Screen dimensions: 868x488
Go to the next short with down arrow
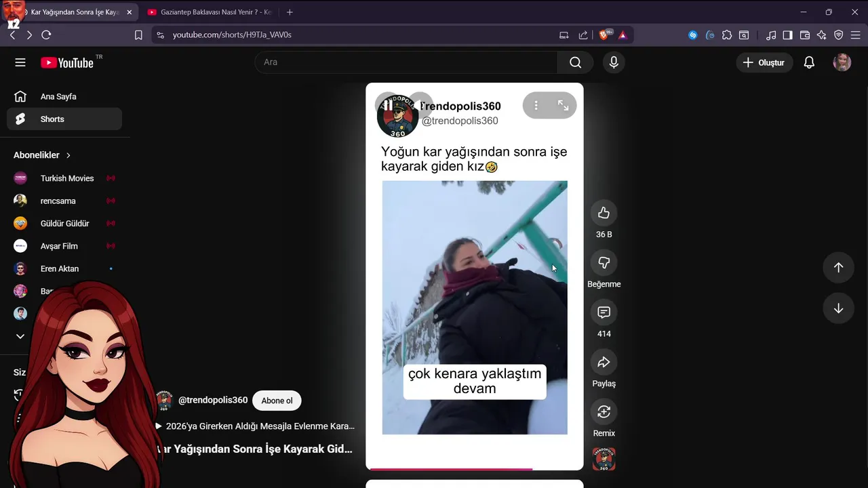838,308
